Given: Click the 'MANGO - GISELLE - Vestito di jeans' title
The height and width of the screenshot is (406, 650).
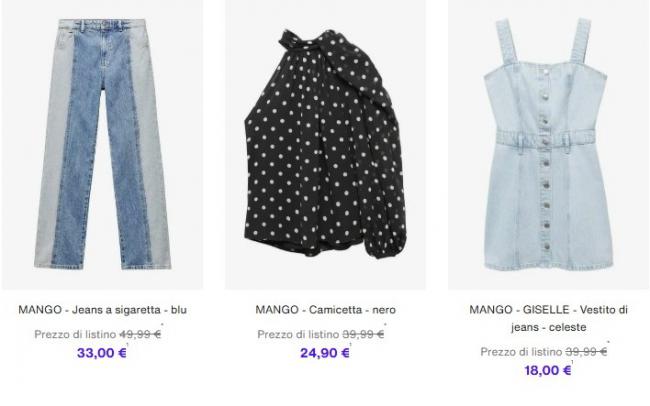Looking at the screenshot, I should click(548, 318).
